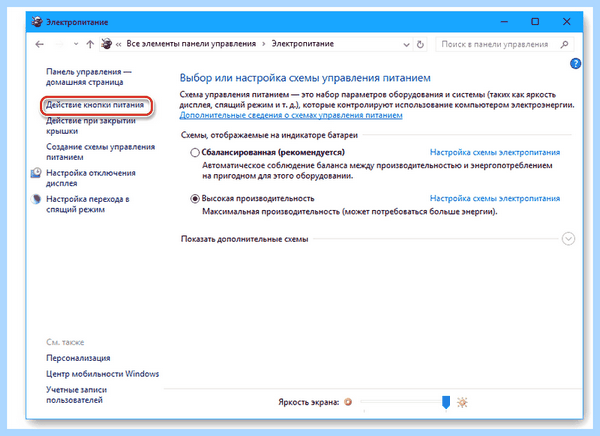
Task: Open Учетные записи пользователей link
Action: [x=77, y=395]
